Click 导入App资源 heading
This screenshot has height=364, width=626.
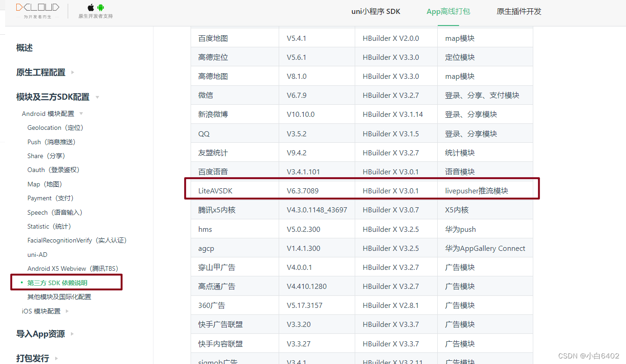click(40, 334)
